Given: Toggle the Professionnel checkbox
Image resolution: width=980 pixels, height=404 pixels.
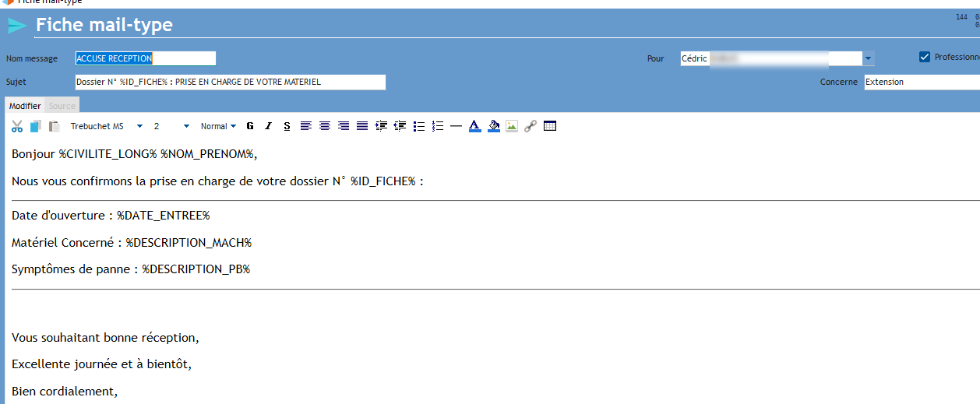Looking at the screenshot, I should click(925, 57).
